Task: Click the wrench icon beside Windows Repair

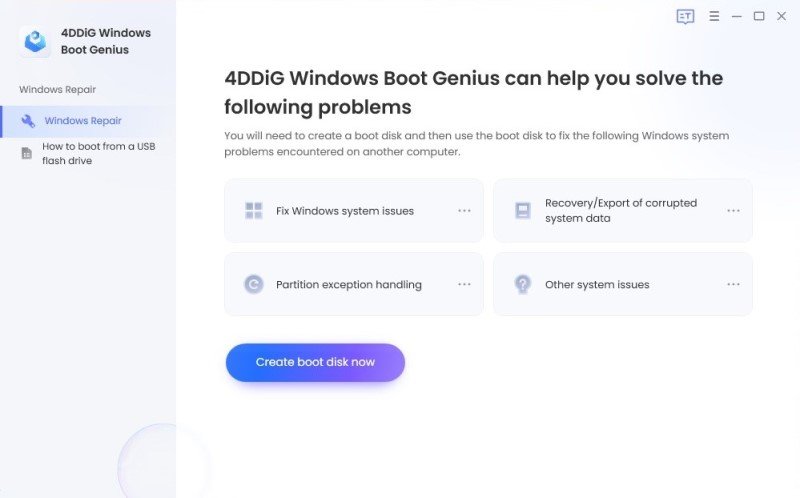Action: 28,121
